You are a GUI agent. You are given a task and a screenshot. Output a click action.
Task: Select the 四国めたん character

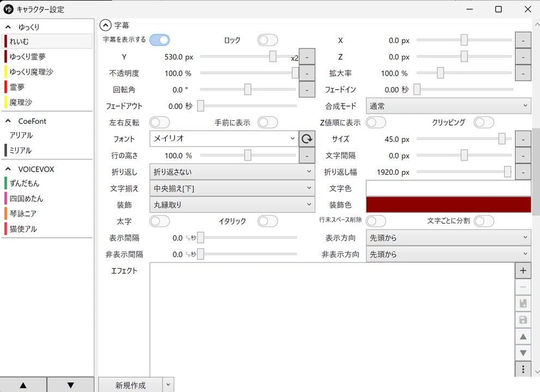[47, 198]
